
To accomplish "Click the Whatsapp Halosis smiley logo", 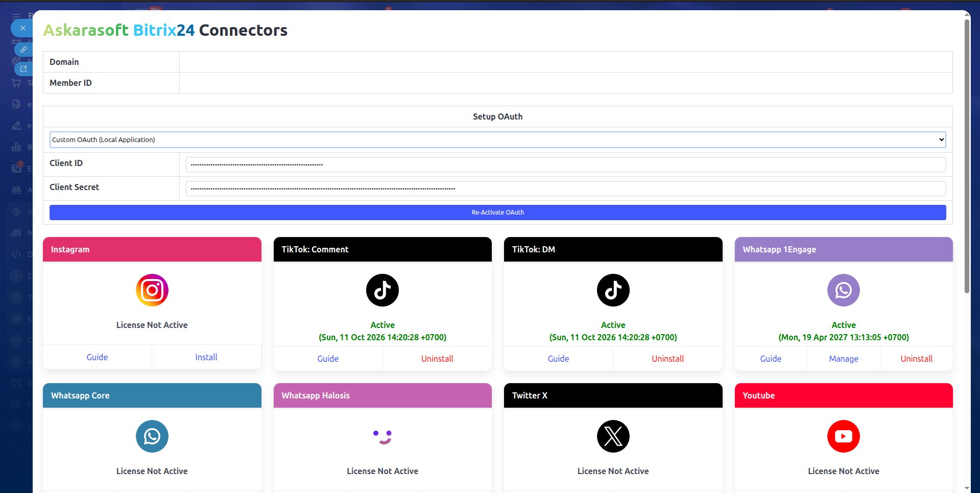I will [x=383, y=436].
